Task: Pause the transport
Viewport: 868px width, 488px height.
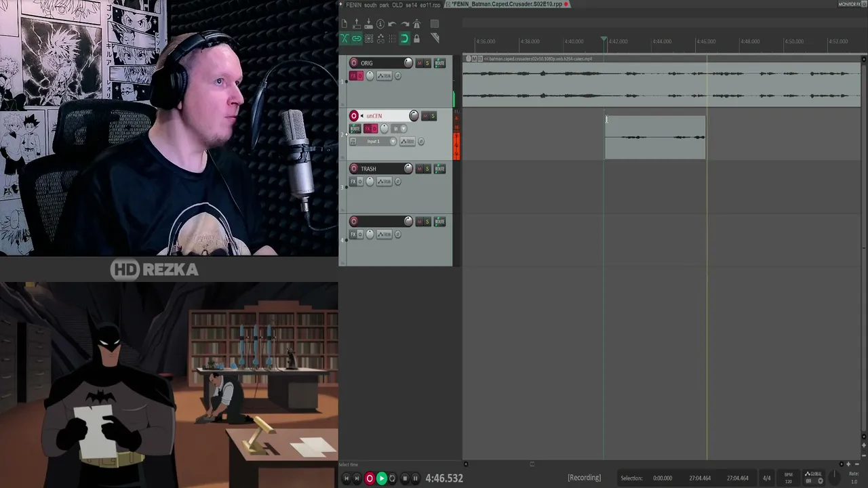Action: (x=416, y=479)
